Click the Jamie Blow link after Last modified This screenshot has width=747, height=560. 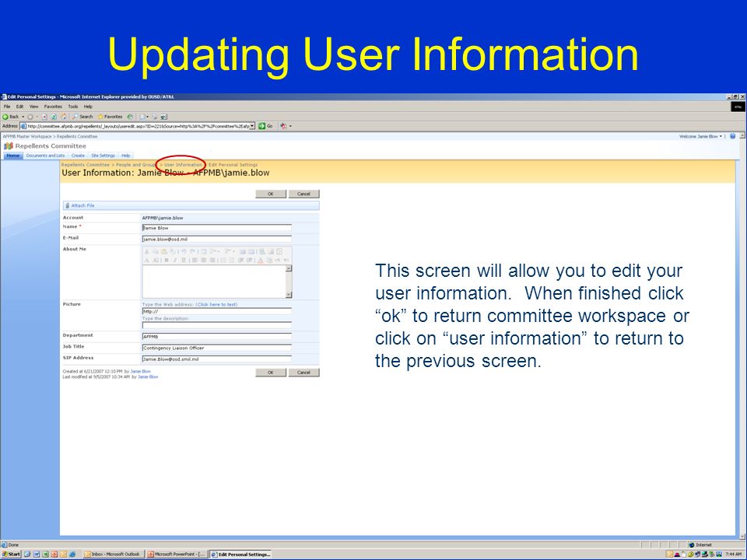(x=148, y=376)
